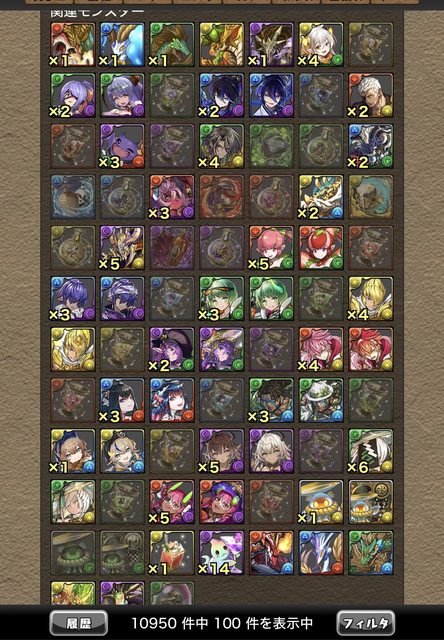Screen dimensions: 444x640
Task: Select the pink-haired fairy with ×5
Action: [x=271, y=248]
